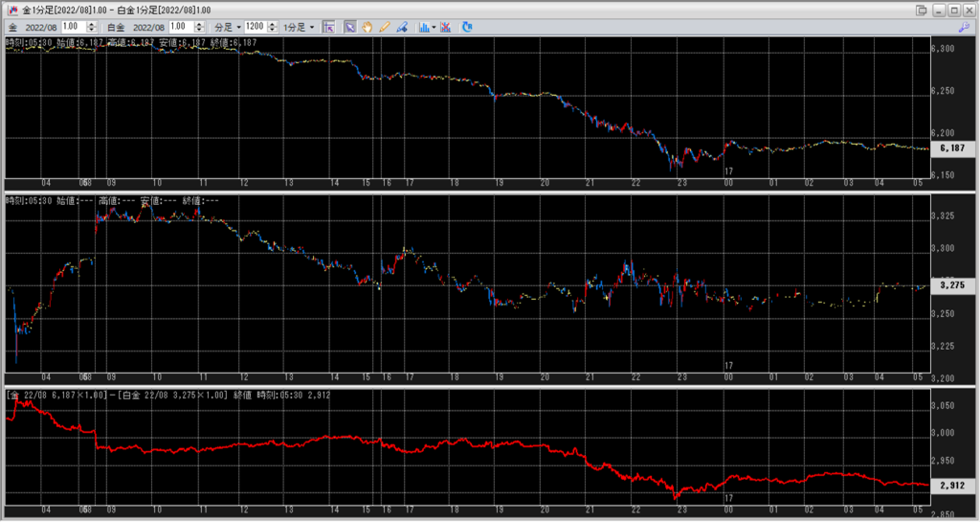
Task: Open the 1分足 timeframe dropdown
Action: pos(300,27)
